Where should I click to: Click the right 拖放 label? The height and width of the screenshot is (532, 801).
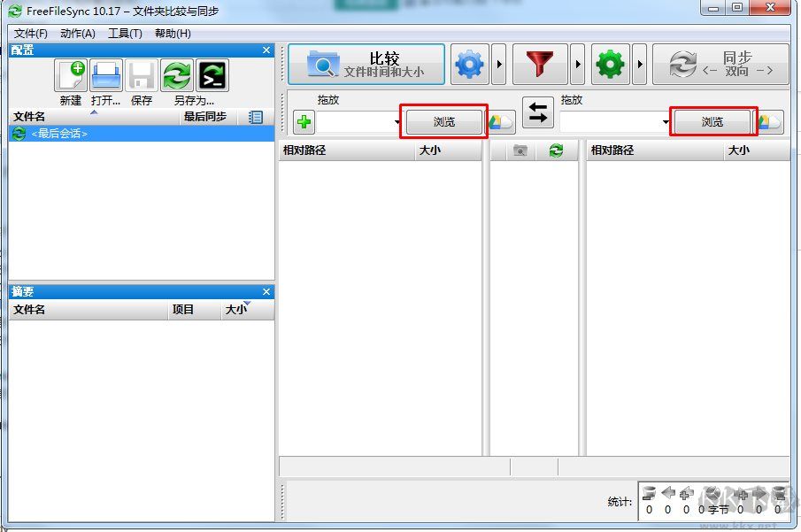(x=571, y=100)
